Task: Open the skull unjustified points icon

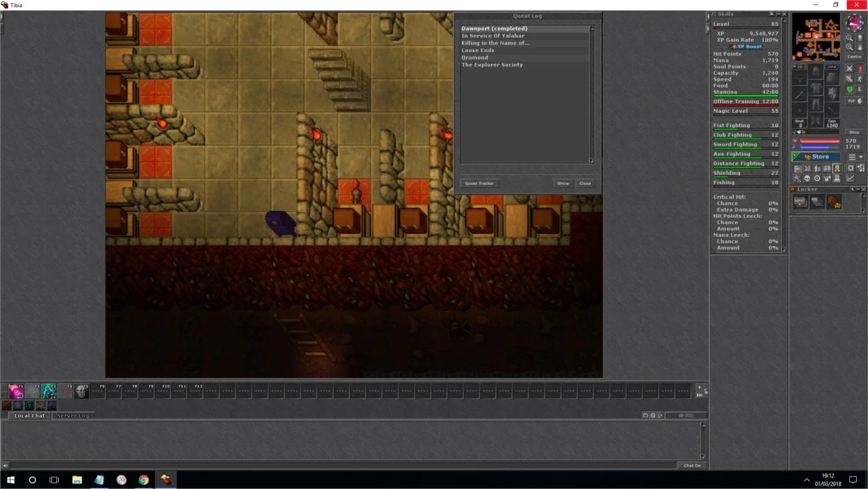Action: point(807,178)
